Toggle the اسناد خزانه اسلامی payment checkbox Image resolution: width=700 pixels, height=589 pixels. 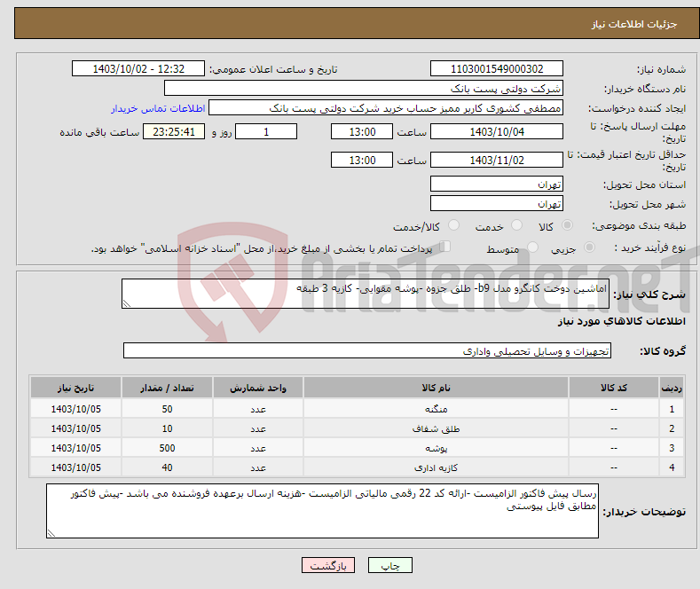click(x=445, y=247)
